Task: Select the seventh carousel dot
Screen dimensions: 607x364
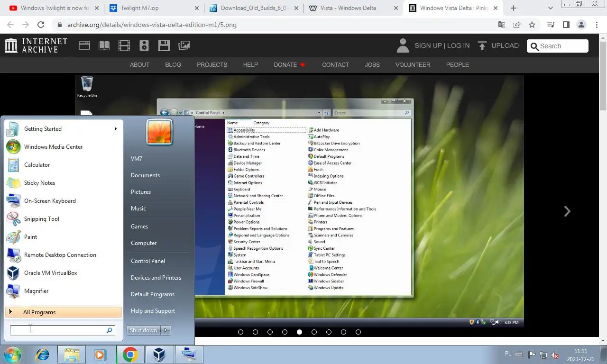Action: (329, 332)
